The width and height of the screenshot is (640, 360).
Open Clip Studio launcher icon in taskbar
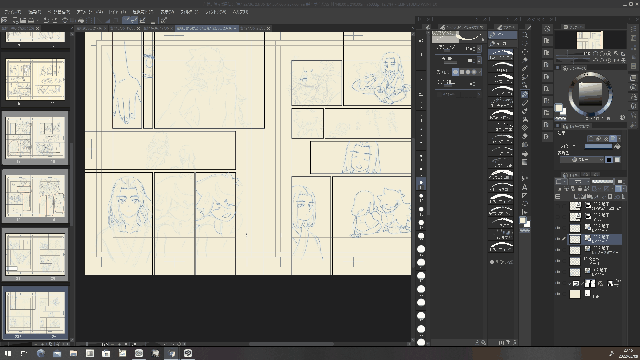[188, 353]
